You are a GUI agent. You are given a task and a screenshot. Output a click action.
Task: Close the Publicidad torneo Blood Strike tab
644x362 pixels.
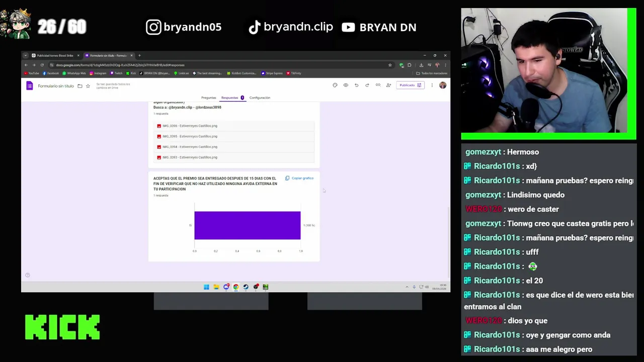pos(78,55)
